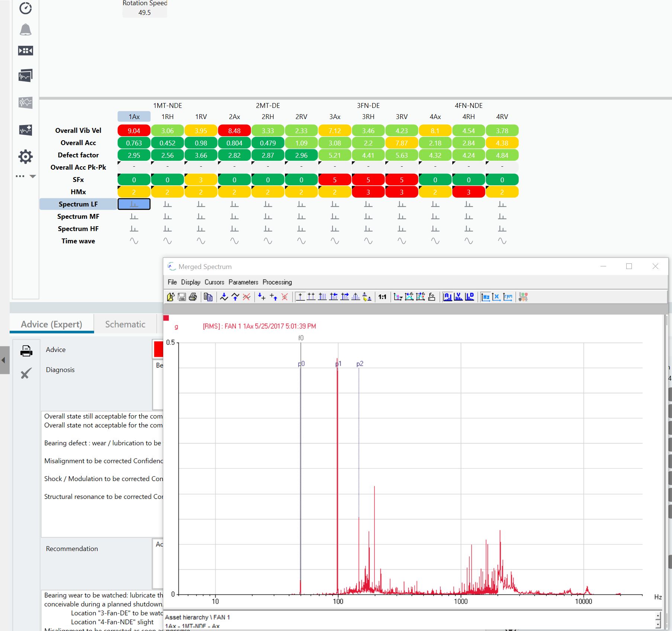Collapse the left panel with arrow handle
Viewport: 672px width, 631px height.
click(4, 360)
